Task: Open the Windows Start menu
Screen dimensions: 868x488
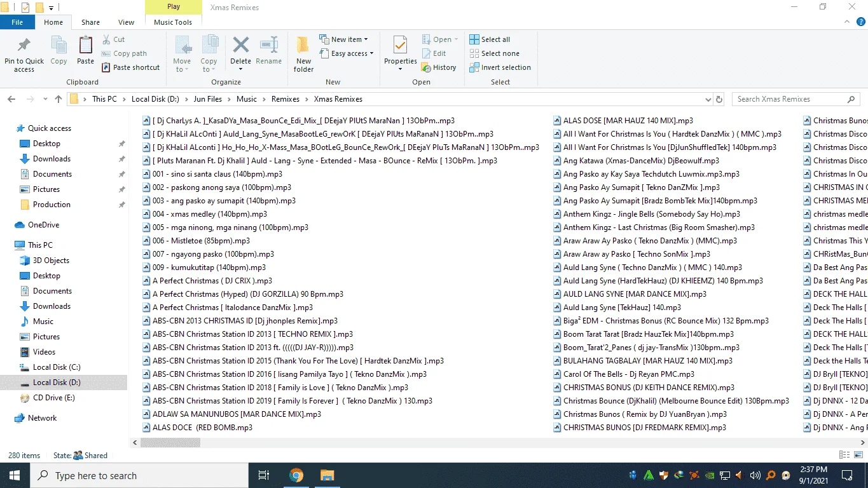Action: pyautogui.click(x=15, y=475)
